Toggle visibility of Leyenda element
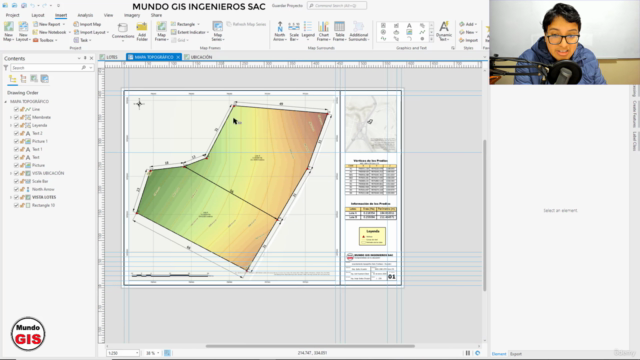This screenshot has height=360, width=640. [16, 125]
